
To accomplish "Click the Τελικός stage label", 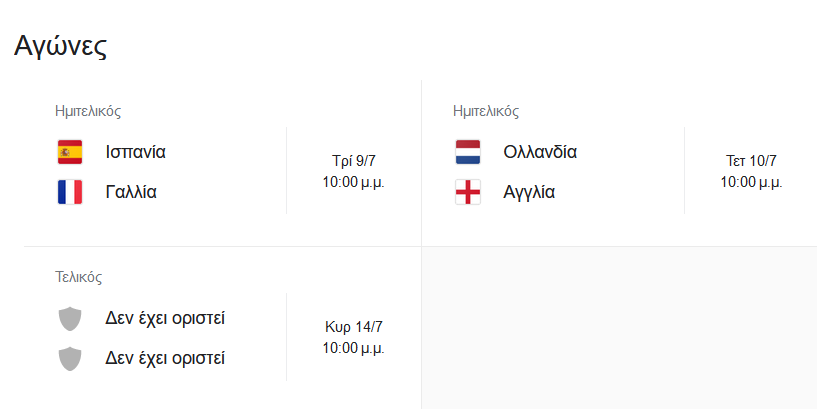I will tap(79, 277).
